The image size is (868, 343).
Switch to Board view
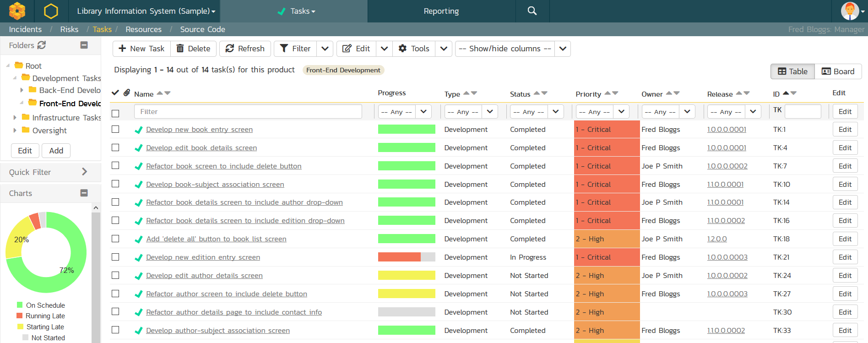click(x=838, y=71)
